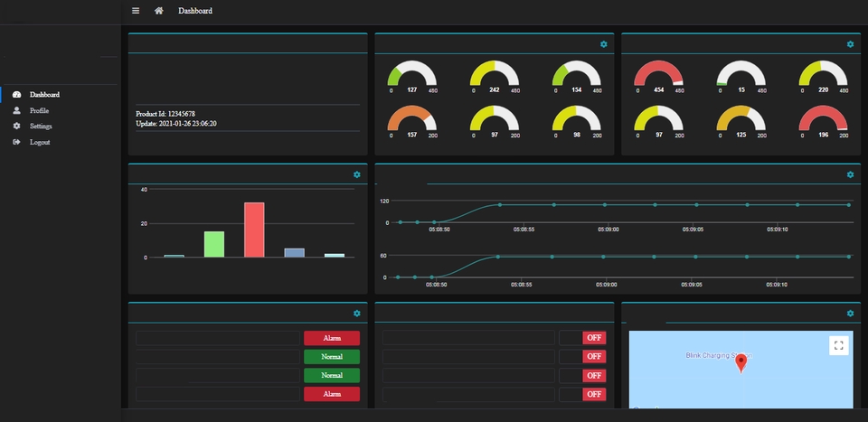Click the first red Alarm button
Viewport: 868px width, 422px height.
pos(332,338)
